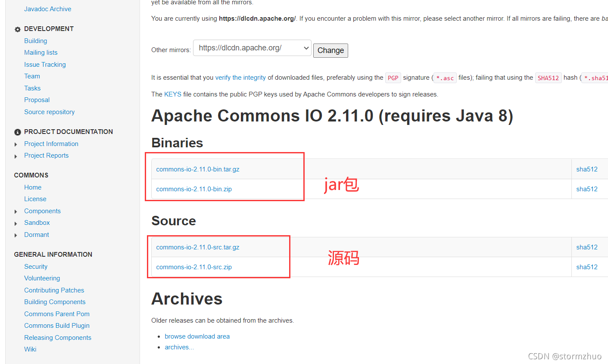
Task: Open the KEYS file link
Action: (x=173, y=94)
